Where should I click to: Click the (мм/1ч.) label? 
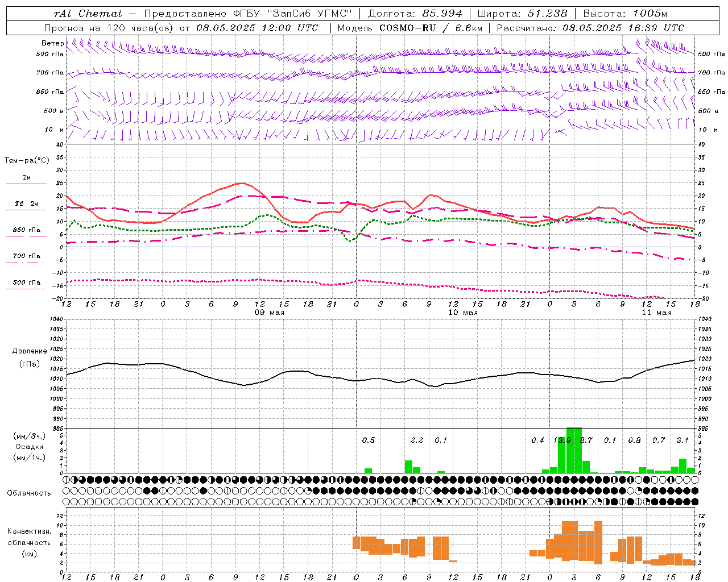(30, 457)
